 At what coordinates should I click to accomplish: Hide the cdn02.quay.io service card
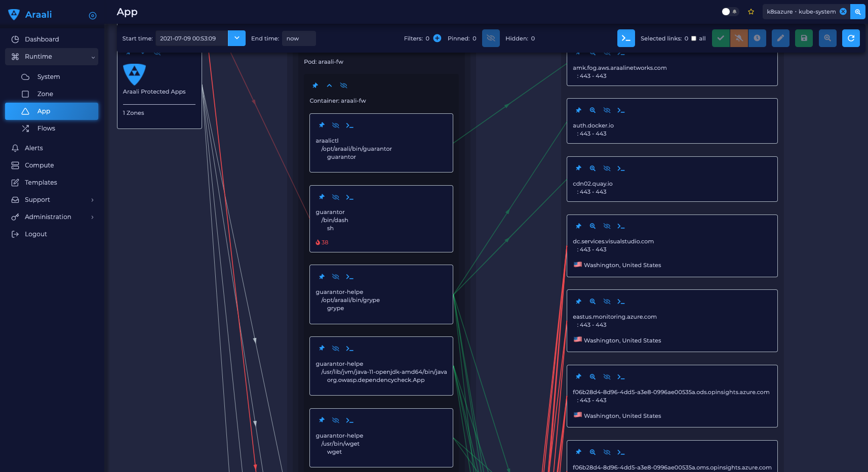(607, 168)
